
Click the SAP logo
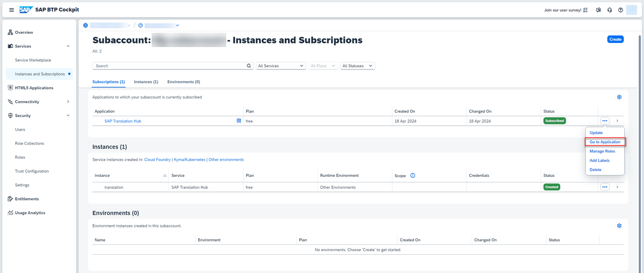pyautogui.click(x=25, y=10)
